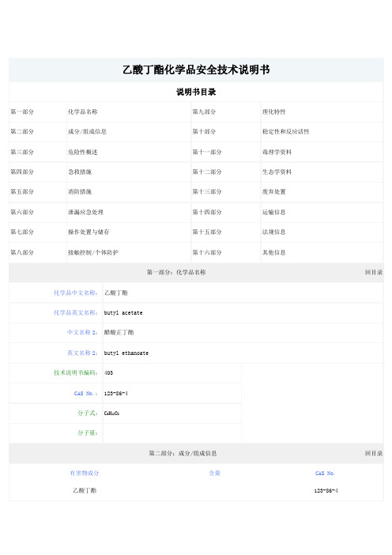Click the 有害物成分 column header
The width and height of the screenshot is (392, 555).
coord(85,473)
